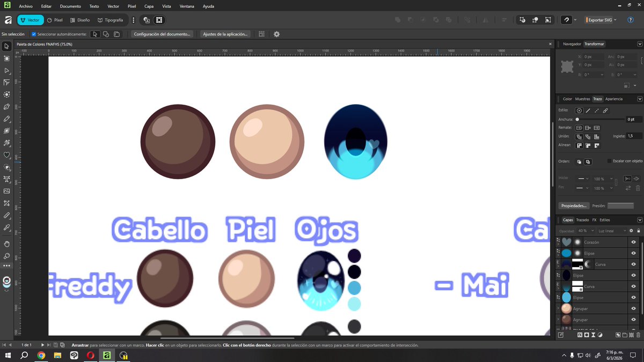The width and height of the screenshot is (644, 362).
Task: Expand the first Agrupar layer
Action: coord(558,308)
